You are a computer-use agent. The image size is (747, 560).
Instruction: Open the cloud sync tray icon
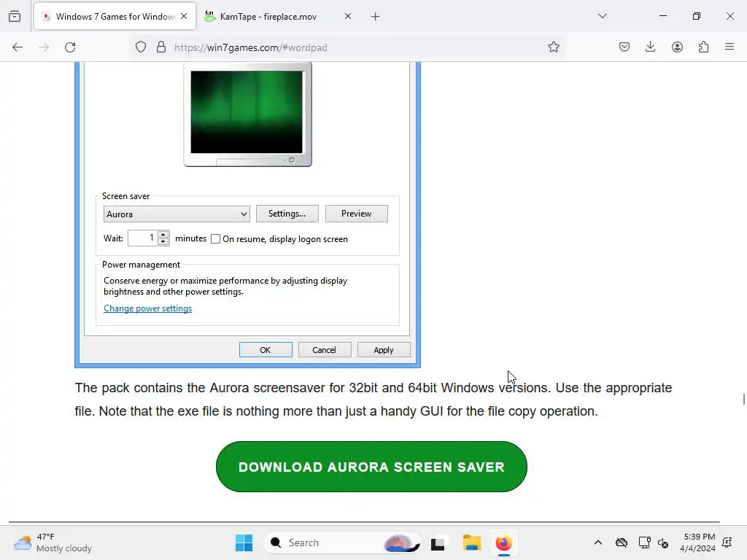(622, 542)
